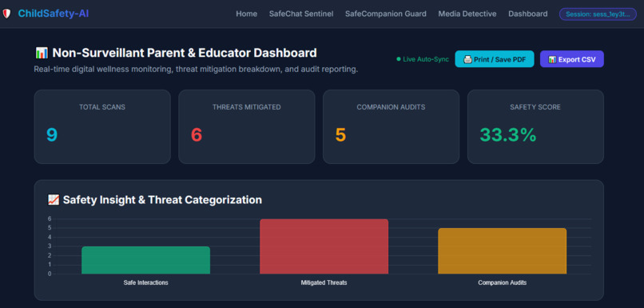Click the green Safe Interactions bar
This screenshot has width=644, height=308.
145,260
